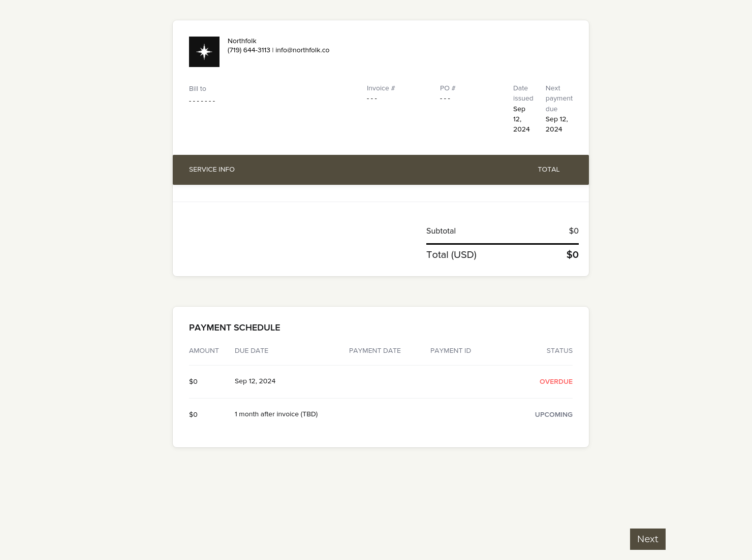The height and width of the screenshot is (560, 752).
Task: Click the PAYMENT DATE column header
Action: (375, 351)
